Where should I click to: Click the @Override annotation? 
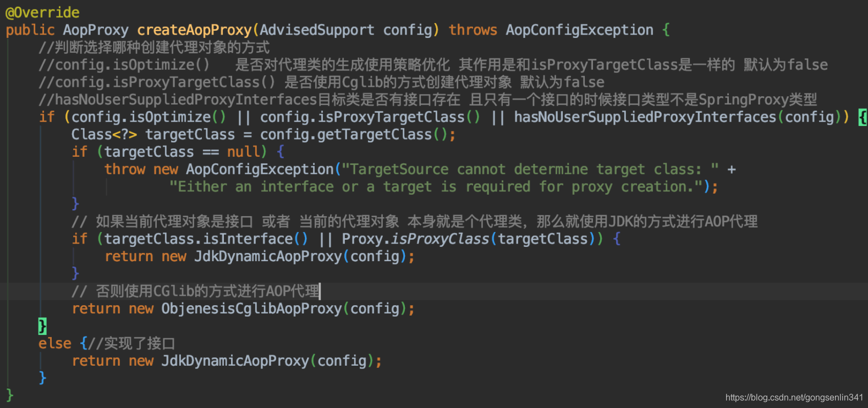pyautogui.click(x=42, y=13)
